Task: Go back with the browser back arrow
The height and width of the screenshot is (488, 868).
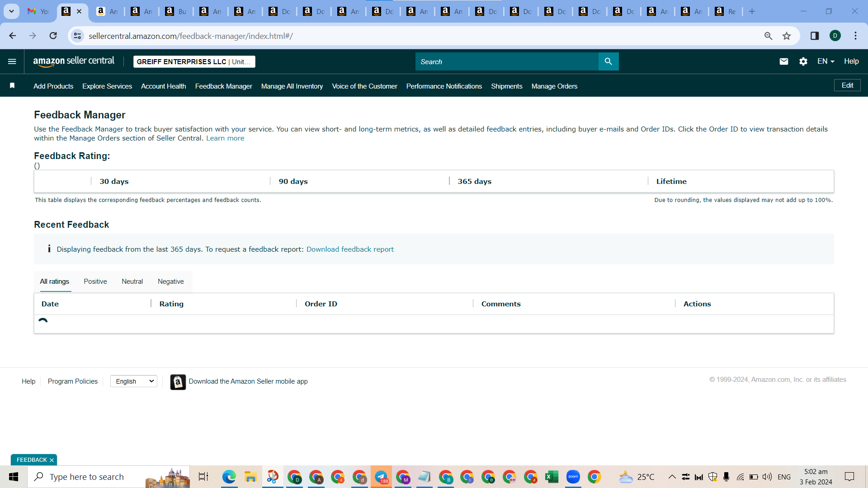Action: [12, 36]
